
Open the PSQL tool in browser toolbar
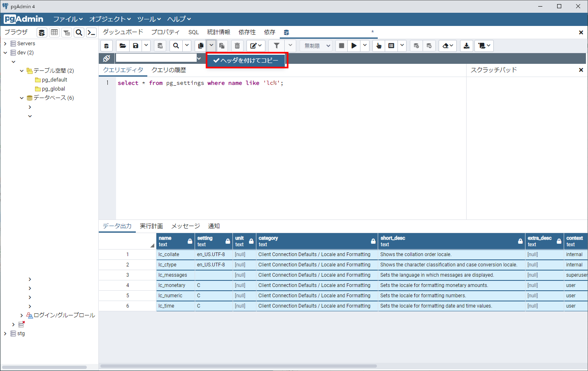click(91, 33)
